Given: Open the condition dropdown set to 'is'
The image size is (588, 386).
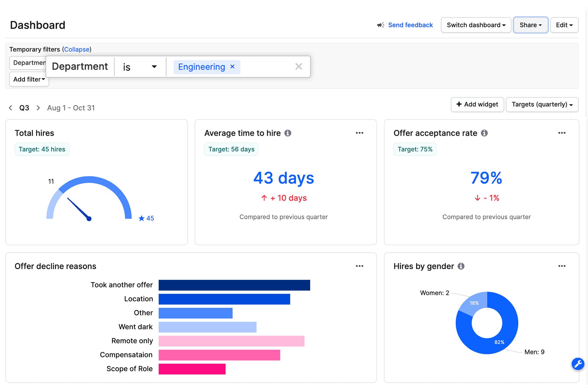Looking at the screenshot, I should click(140, 67).
